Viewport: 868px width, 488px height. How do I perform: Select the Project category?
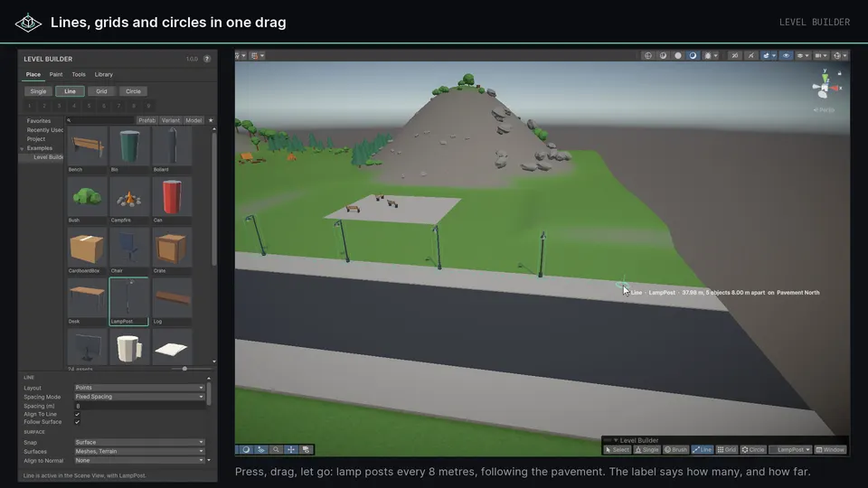[x=36, y=139]
